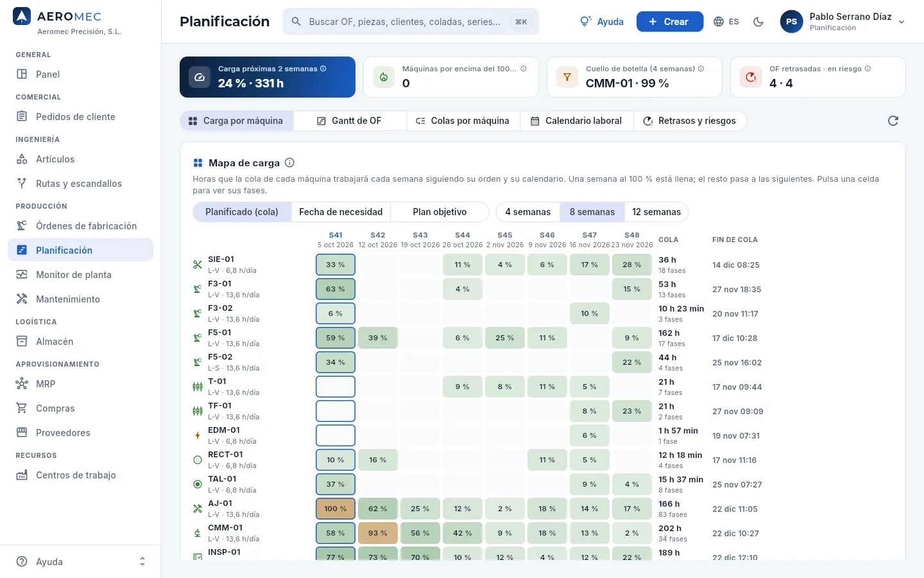Open Almacén section
924x578 pixels.
pos(80,342)
